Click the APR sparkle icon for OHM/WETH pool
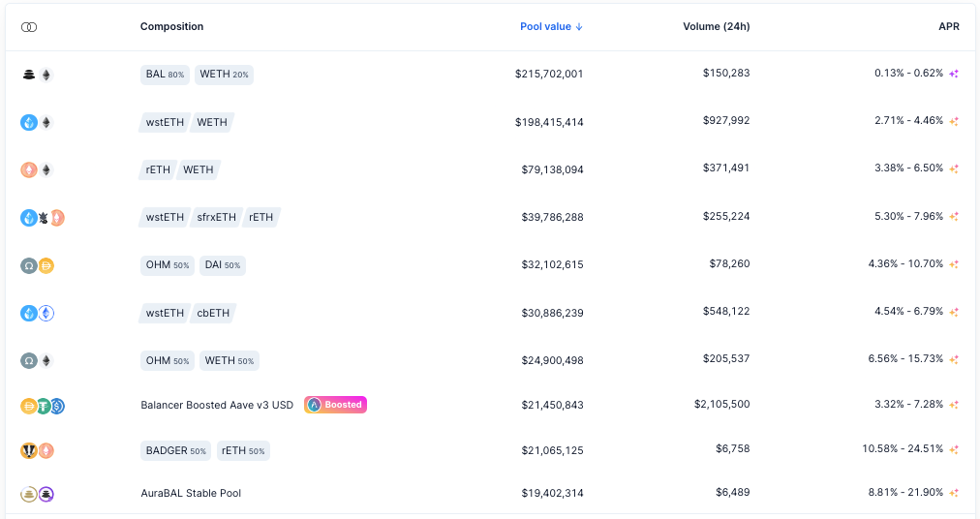980x519 pixels. pyautogui.click(x=954, y=359)
